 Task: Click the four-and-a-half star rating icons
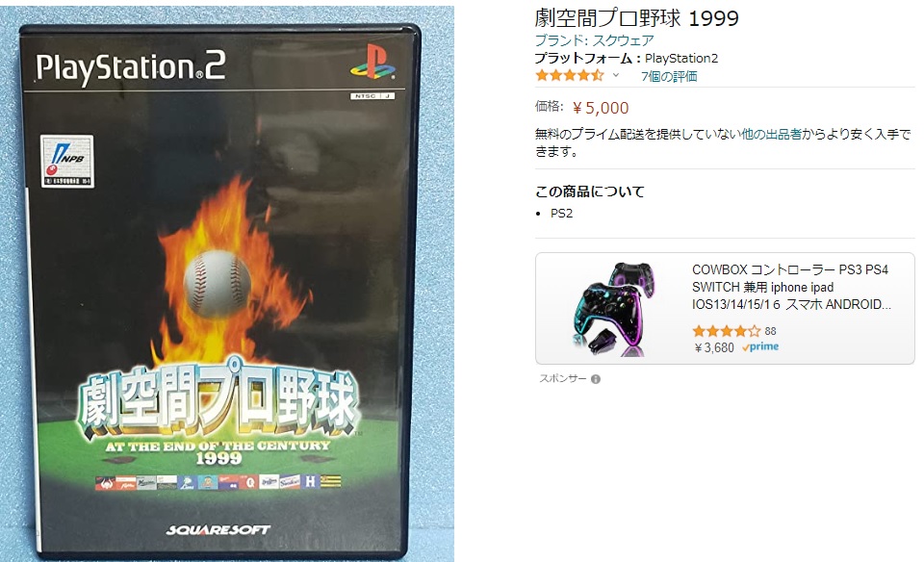point(569,75)
